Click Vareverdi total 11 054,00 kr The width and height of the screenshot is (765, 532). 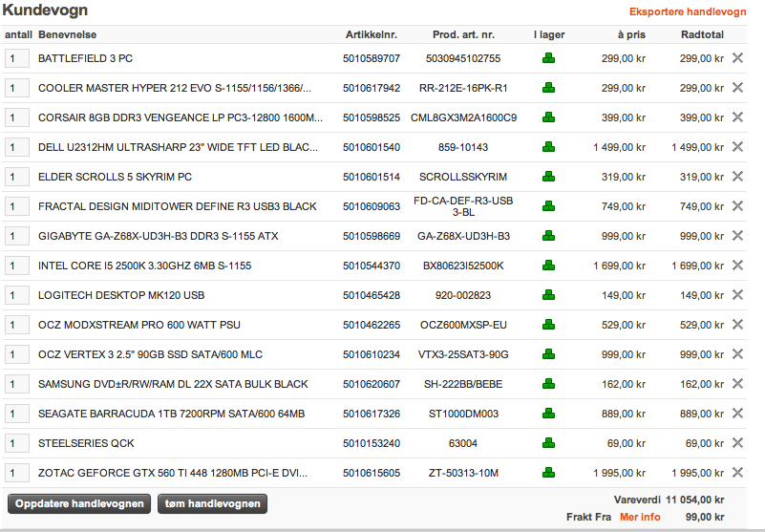(x=694, y=500)
